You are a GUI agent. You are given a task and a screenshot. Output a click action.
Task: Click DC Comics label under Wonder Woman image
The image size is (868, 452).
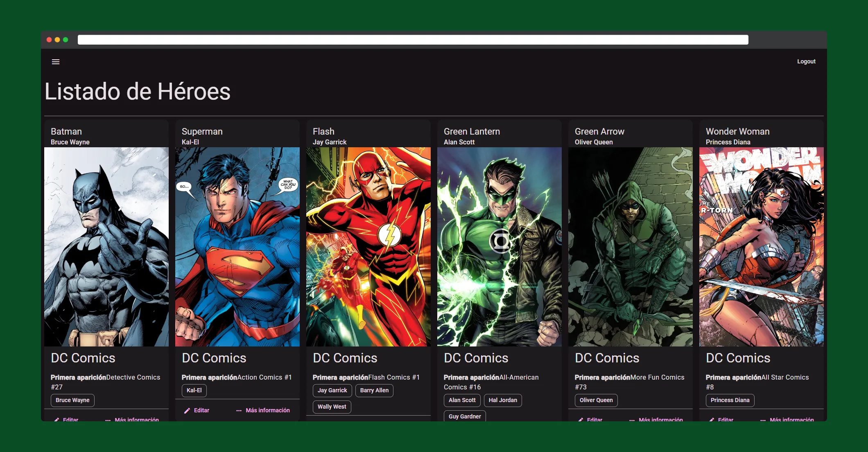click(738, 358)
